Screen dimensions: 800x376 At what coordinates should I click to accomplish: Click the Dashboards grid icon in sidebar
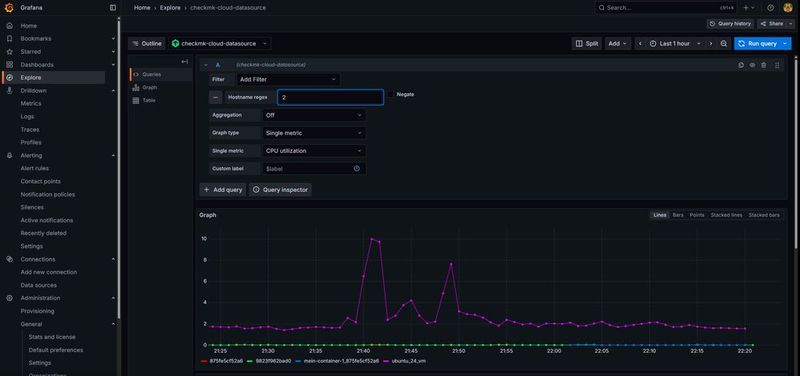click(9, 65)
